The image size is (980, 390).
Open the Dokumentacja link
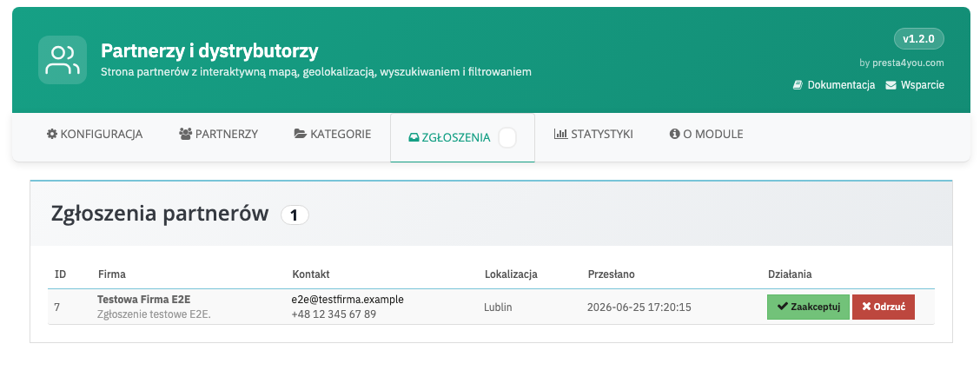(834, 85)
